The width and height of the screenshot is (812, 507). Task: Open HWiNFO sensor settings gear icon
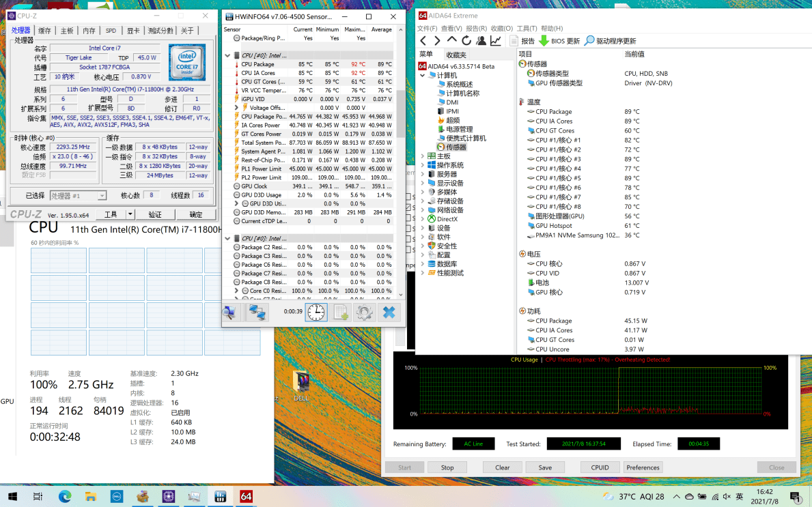click(x=365, y=312)
